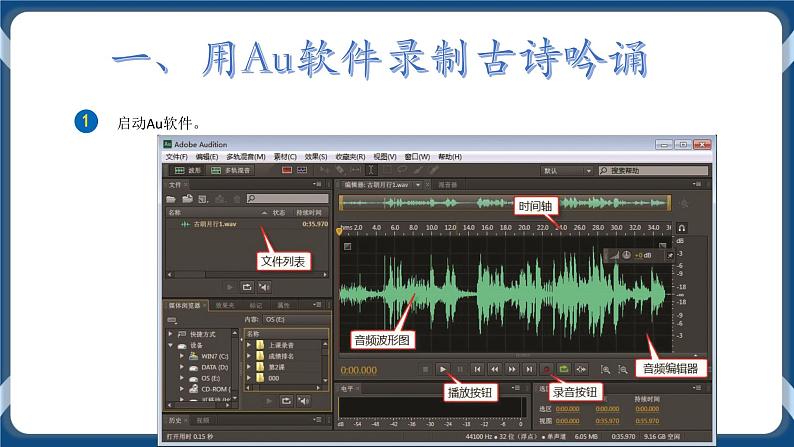Expand the DATA (D:) drive

[x=181, y=368]
